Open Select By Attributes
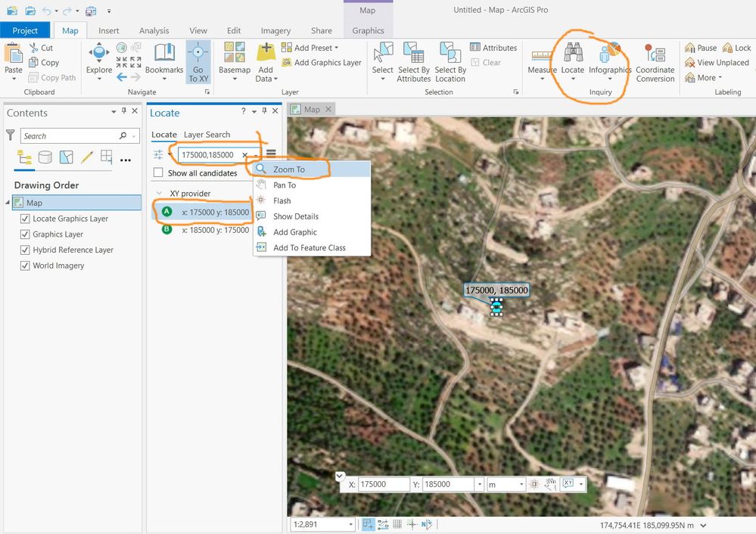This screenshot has height=534, width=756. (414, 63)
